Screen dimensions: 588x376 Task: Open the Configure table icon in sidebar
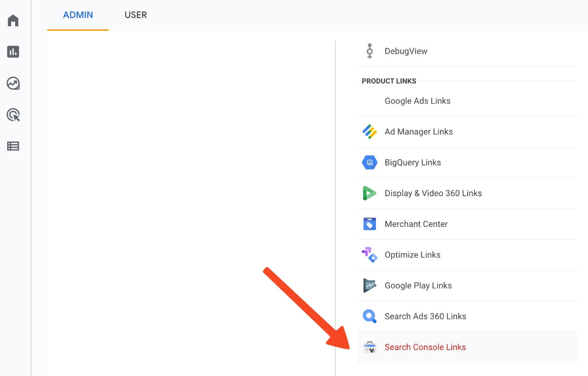tap(13, 146)
